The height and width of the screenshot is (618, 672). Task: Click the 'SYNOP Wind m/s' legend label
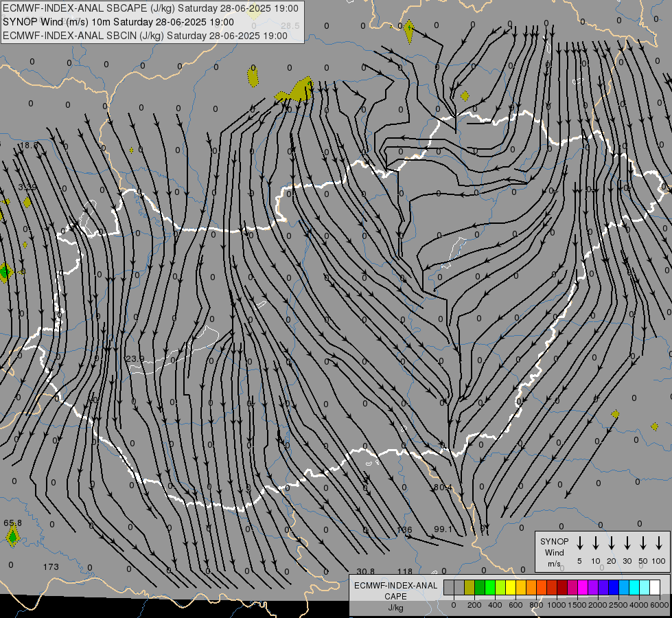point(554,552)
